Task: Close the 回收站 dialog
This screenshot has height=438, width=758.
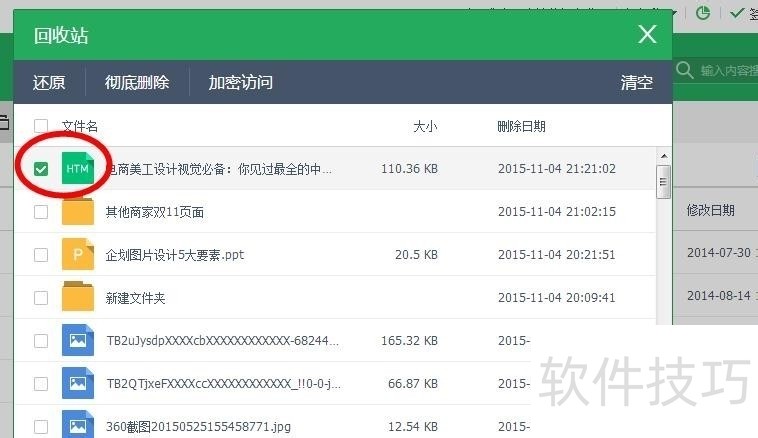Action: point(647,35)
